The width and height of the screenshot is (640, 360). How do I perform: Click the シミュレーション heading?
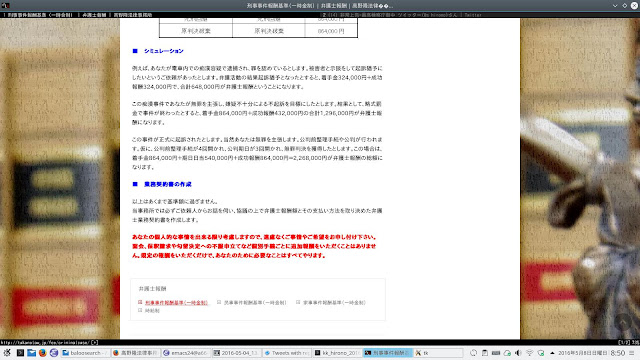pyautogui.click(x=164, y=51)
